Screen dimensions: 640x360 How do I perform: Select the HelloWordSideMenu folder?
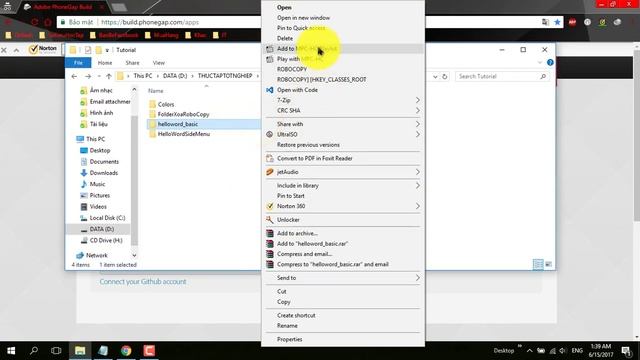tap(184, 134)
